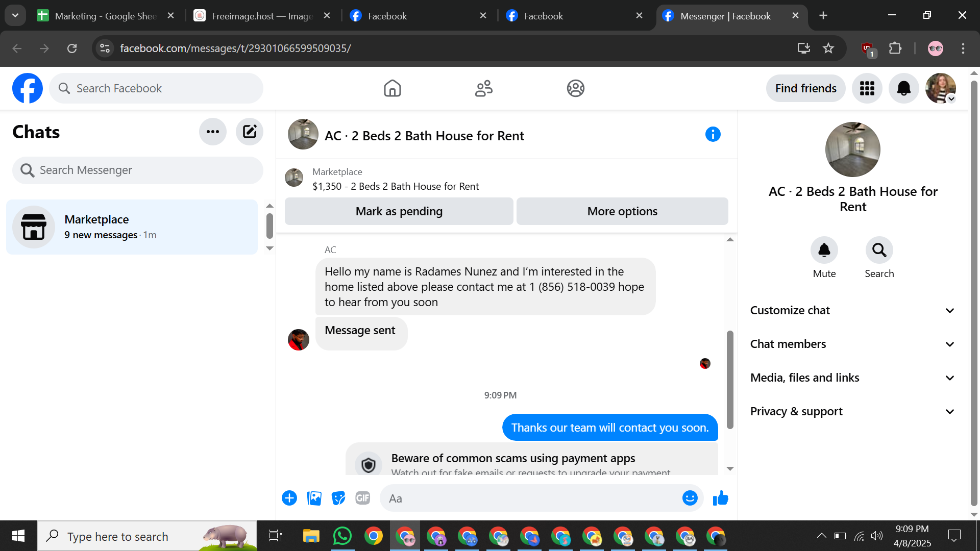The image size is (980, 551).
Task: Open Facebook notifications bell
Action: click(x=903, y=88)
